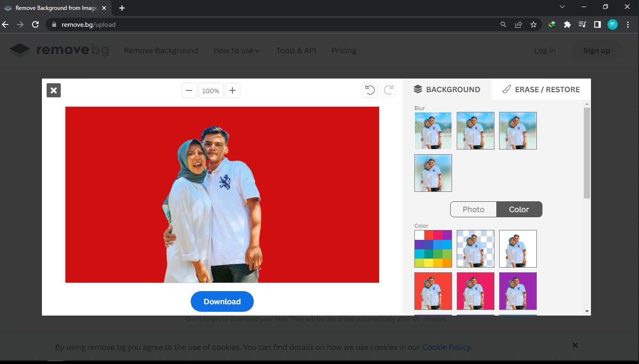The image size is (639, 364).
Task: Choose the red background swatch
Action: [x=433, y=291]
